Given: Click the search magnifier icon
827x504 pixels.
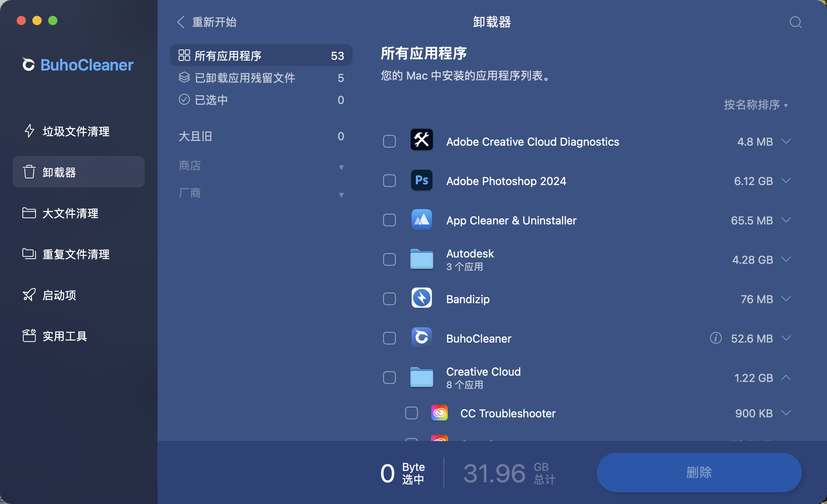Looking at the screenshot, I should [x=795, y=22].
